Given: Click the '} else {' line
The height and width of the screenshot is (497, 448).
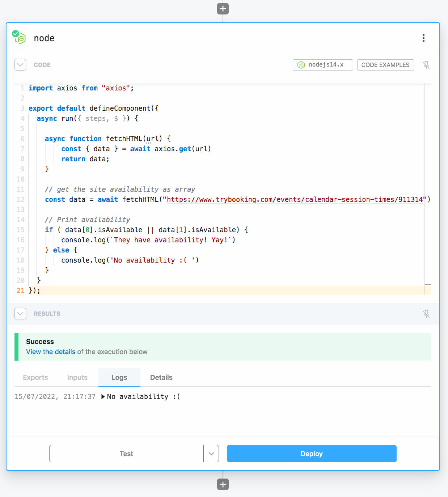Looking at the screenshot, I should [61, 250].
